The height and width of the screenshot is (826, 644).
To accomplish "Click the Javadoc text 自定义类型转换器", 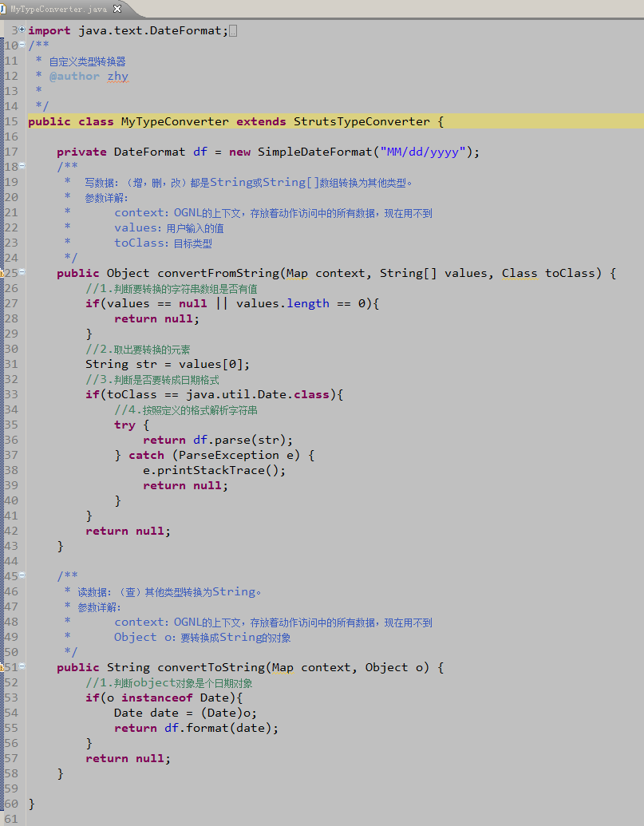I will click(x=88, y=61).
